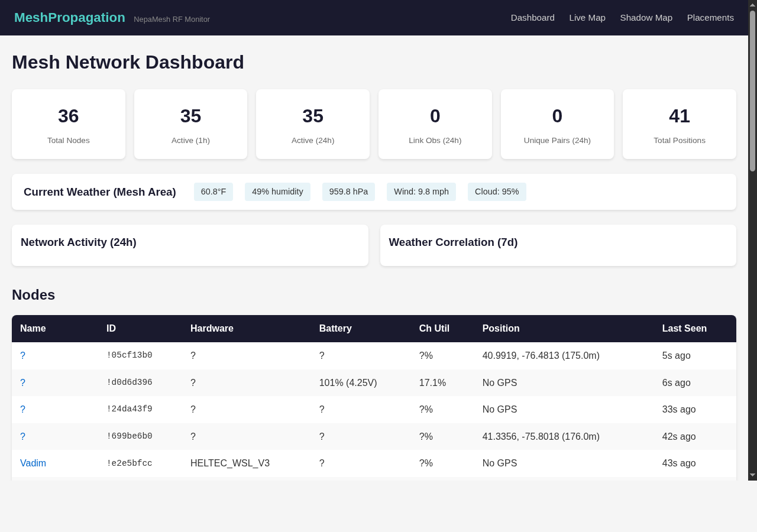
Task: Click the Wind: 9.8 mph badge
Action: click(421, 192)
